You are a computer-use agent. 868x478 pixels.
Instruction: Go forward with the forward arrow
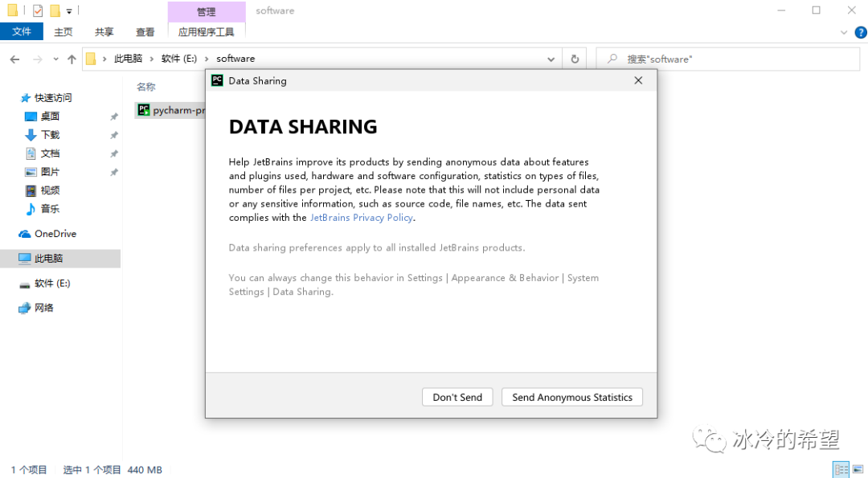pos(38,59)
